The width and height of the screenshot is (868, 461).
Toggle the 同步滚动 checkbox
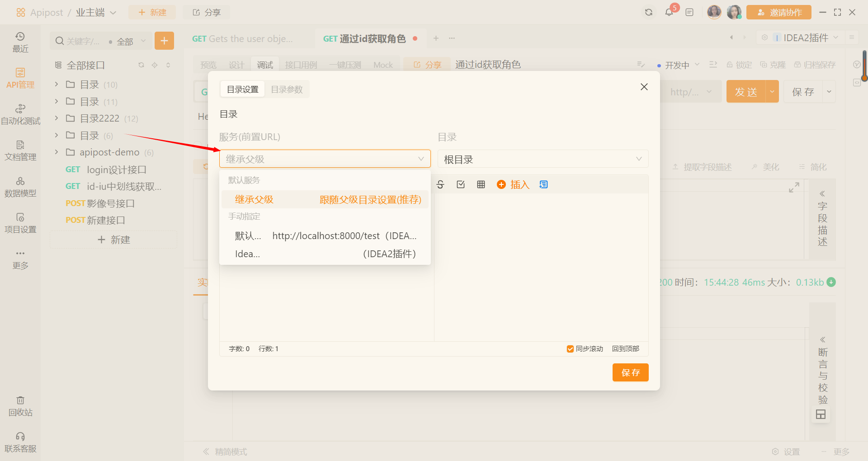click(x=570, y=349)
